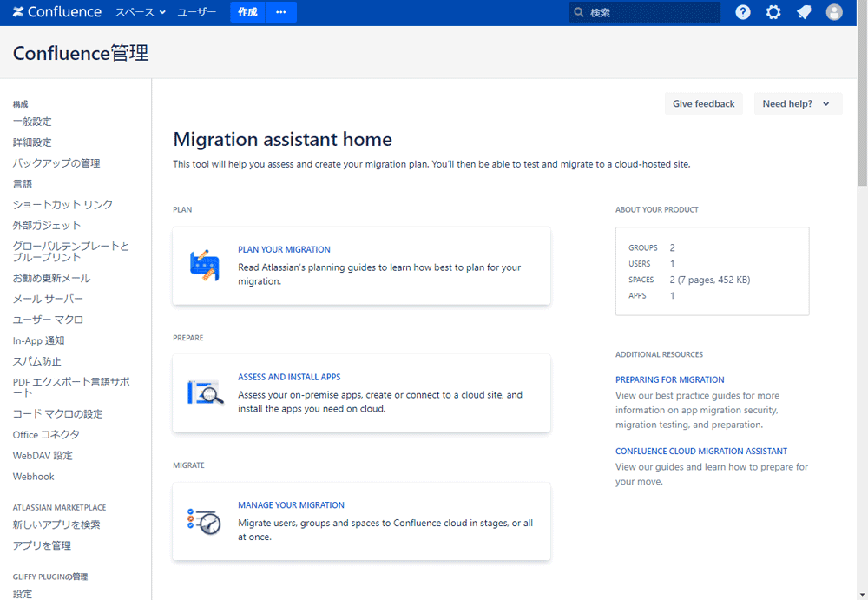This screenshot has width=868, height=600.
Task: Click the 'ADDITIONAL RESOURCES' heading
Action: 660,354
